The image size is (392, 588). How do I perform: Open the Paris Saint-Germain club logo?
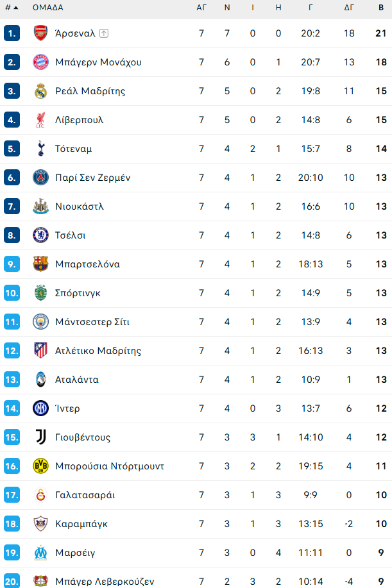pos(40,177)
